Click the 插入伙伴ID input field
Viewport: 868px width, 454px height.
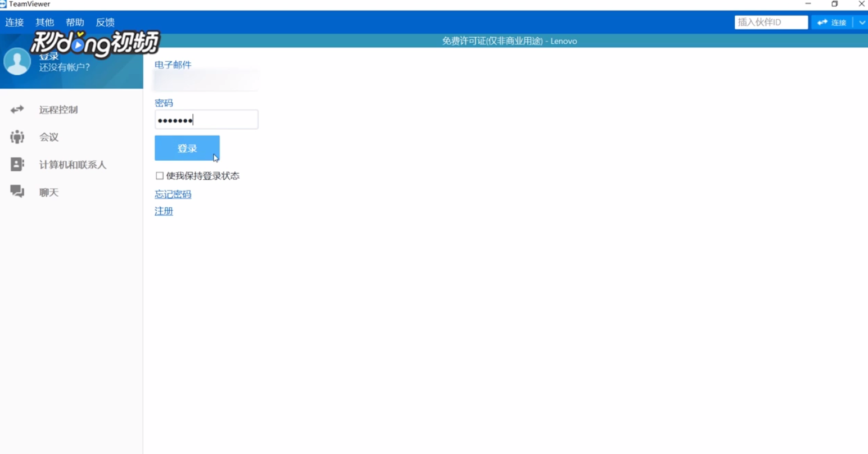[771, 22]
